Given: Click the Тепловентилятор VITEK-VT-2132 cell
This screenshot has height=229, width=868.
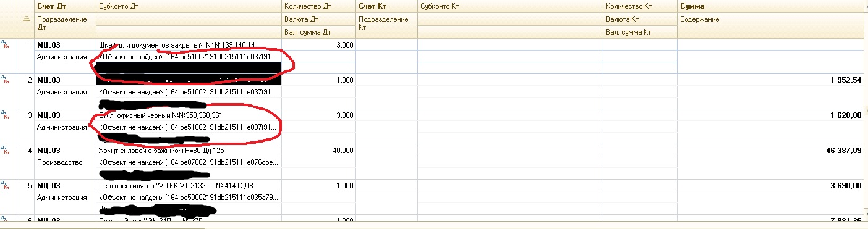Looking at the screenshot, I should (189, 185).
